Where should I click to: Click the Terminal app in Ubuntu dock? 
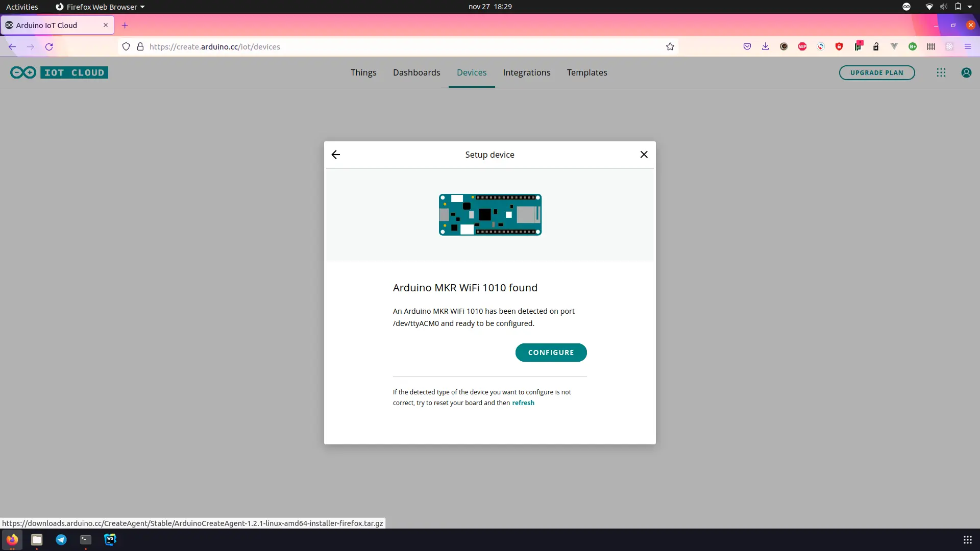tap(85, 539)
